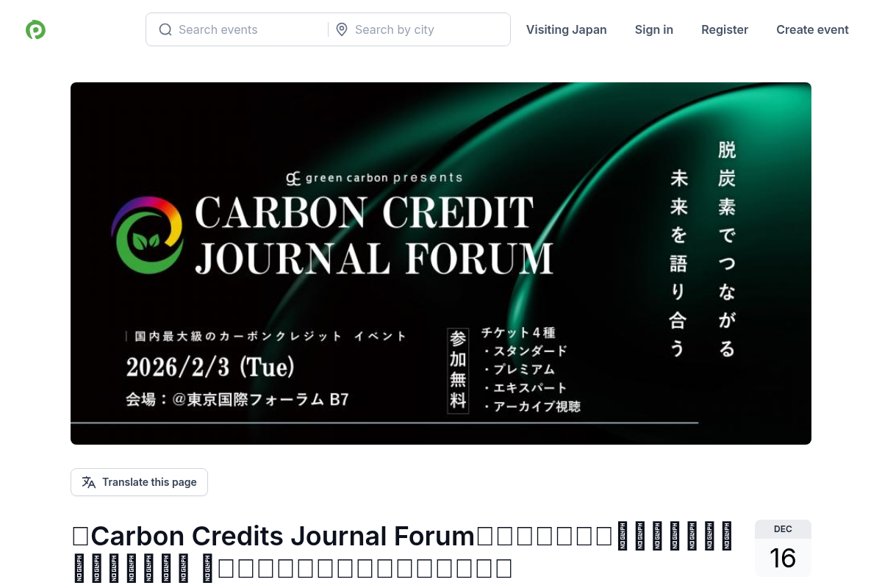Click the small green carbon presents logo

tap(293, 178)
